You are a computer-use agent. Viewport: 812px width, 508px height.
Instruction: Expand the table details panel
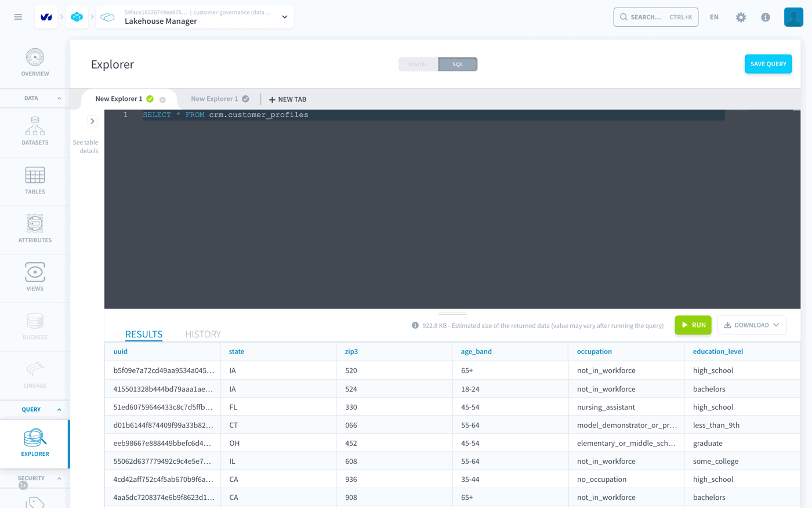point(92,121)
